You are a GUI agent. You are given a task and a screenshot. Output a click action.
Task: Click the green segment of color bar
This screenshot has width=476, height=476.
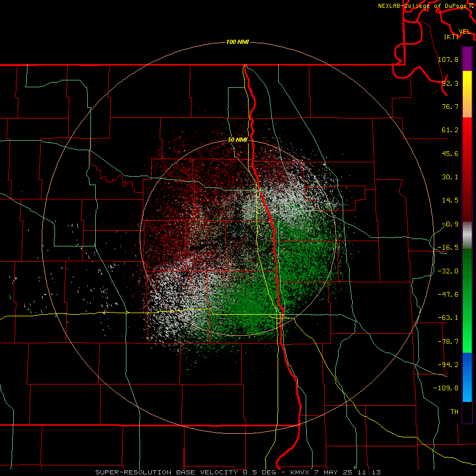tap(467, 300)
